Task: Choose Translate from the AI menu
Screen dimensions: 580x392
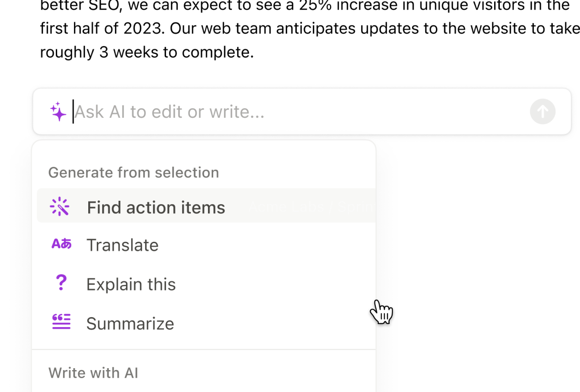Action: 122,245
